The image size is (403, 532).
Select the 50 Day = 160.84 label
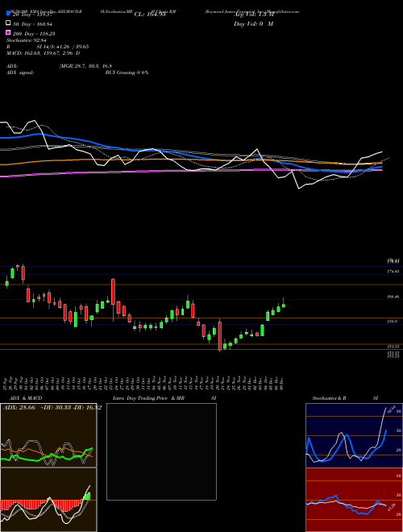point(32,23)
